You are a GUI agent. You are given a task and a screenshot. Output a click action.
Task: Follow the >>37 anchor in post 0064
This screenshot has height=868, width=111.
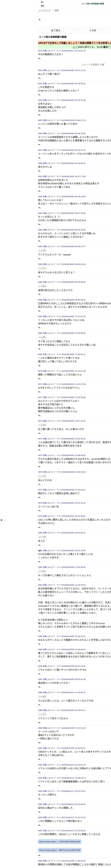42,269
